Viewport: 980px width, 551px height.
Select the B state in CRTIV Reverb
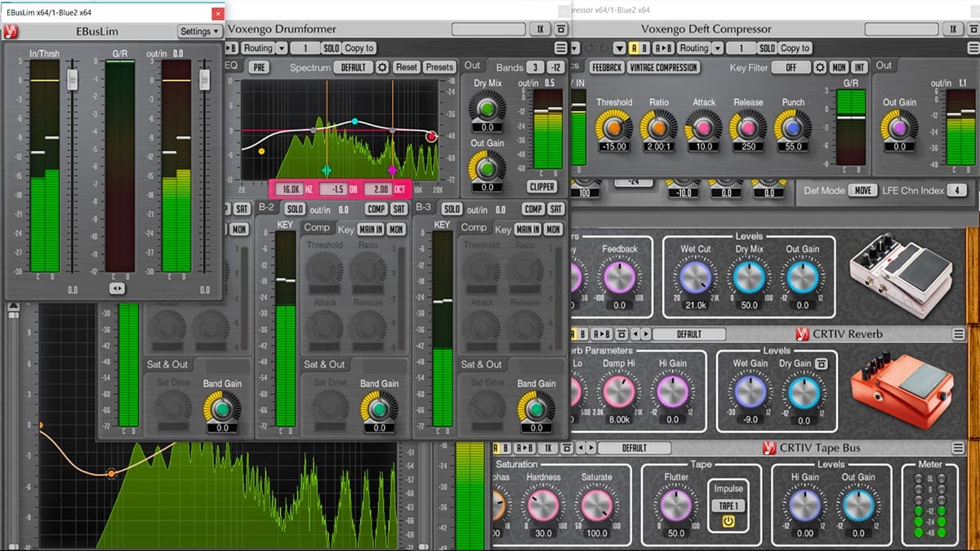583,334
